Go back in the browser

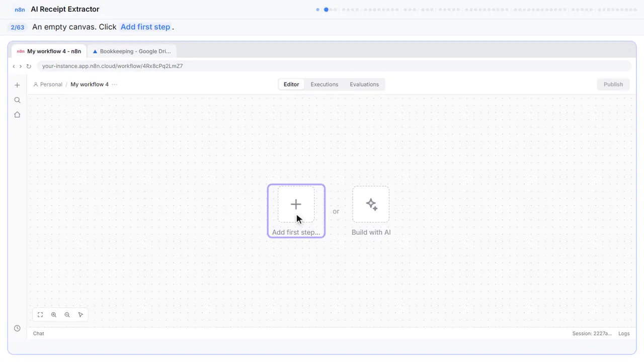click(14, 66)
